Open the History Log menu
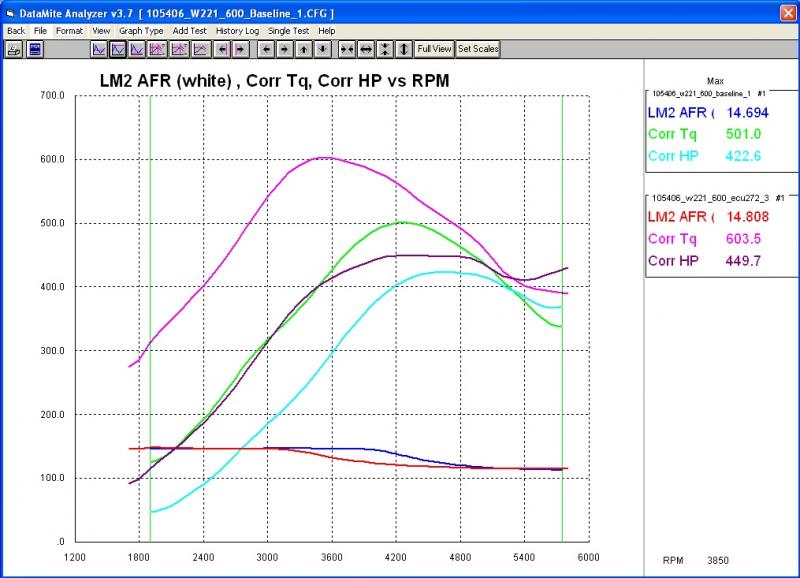Screen dimensions: 800x578 (237, 31)
